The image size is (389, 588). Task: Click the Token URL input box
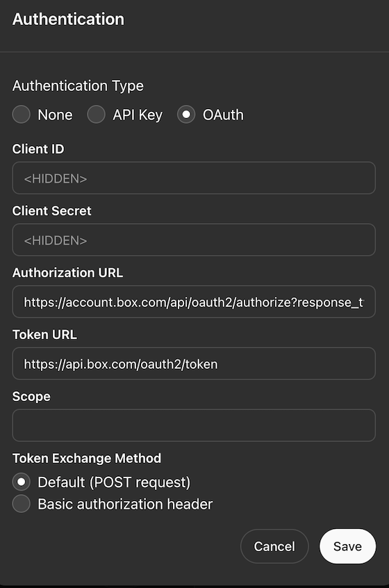point(194,364)
